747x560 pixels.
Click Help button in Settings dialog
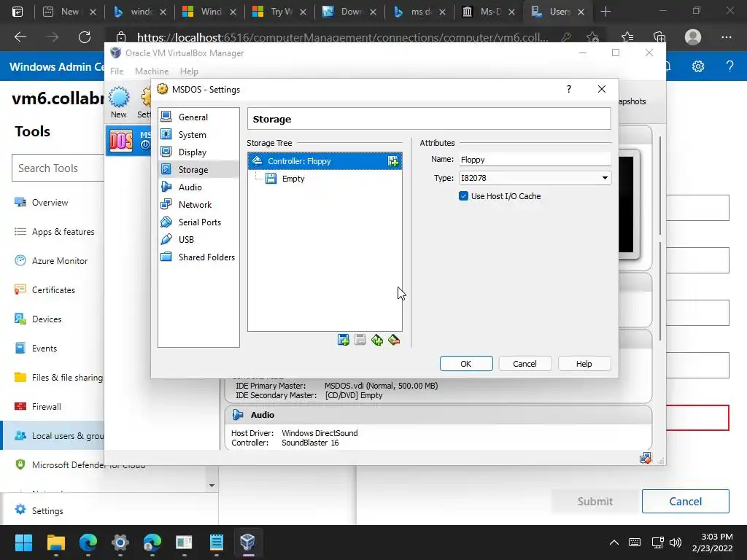(x=584, y=364)
